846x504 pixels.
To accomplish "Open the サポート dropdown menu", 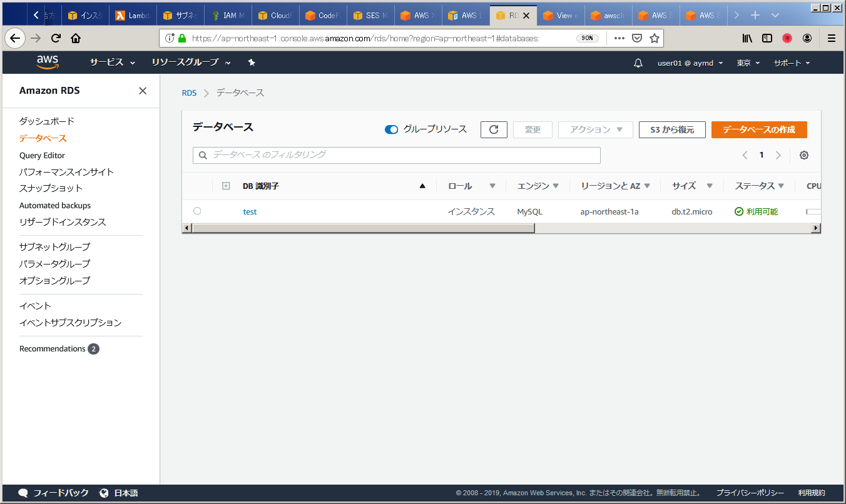I will [792, 63].
